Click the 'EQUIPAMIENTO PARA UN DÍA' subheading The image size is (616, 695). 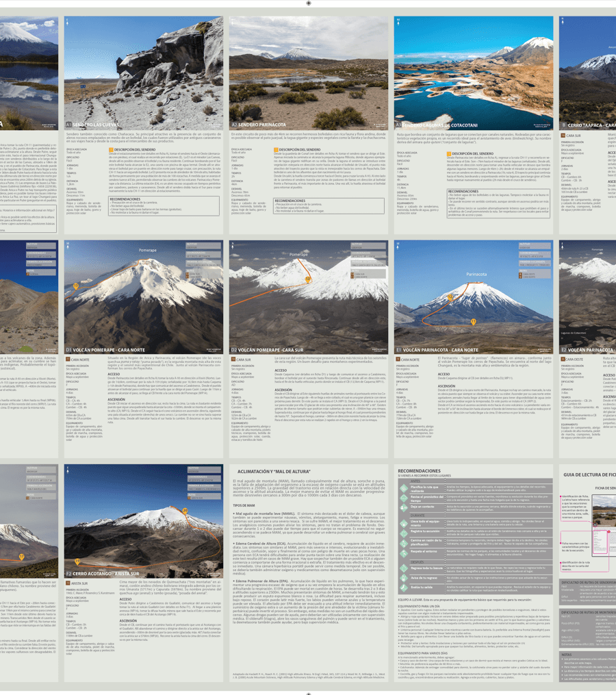(418, 606)
